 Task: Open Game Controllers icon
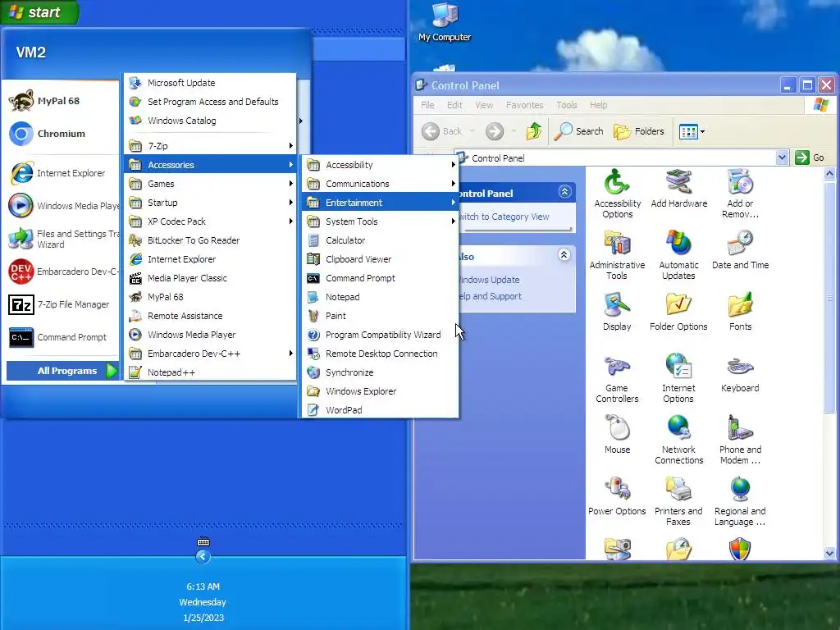click(617, 378)
